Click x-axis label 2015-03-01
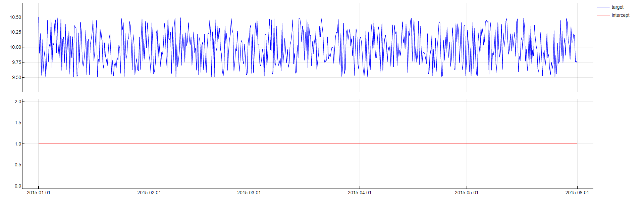 point(249,193)
